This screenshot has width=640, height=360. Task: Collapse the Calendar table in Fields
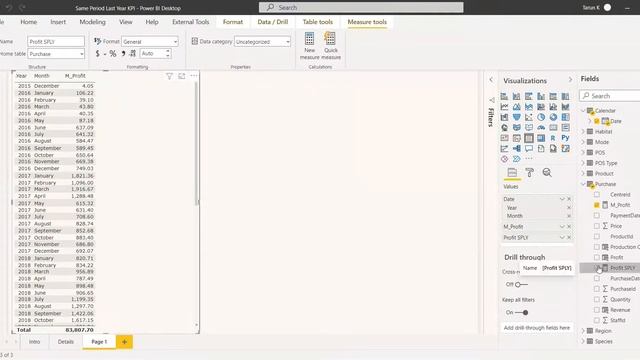583,111
